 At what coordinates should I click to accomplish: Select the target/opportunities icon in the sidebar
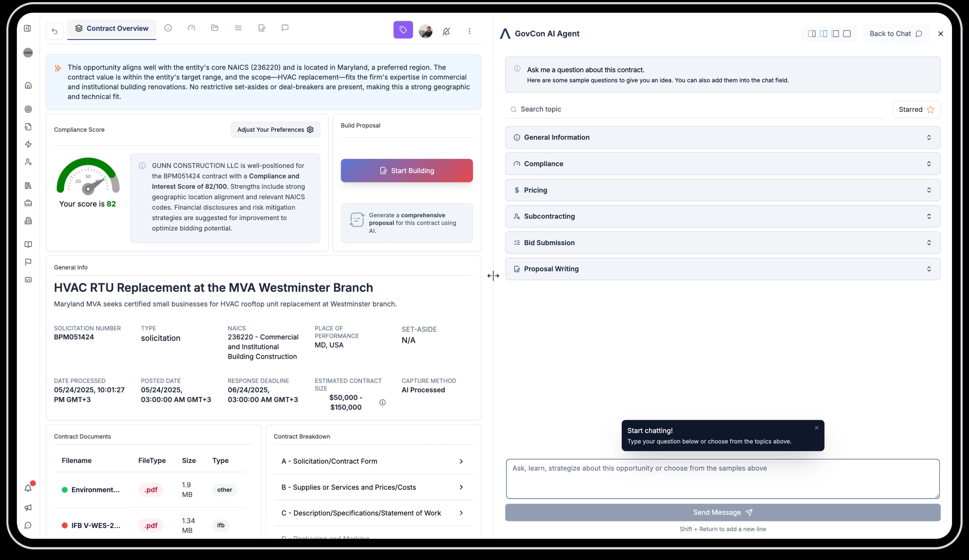tap(28, 109)
